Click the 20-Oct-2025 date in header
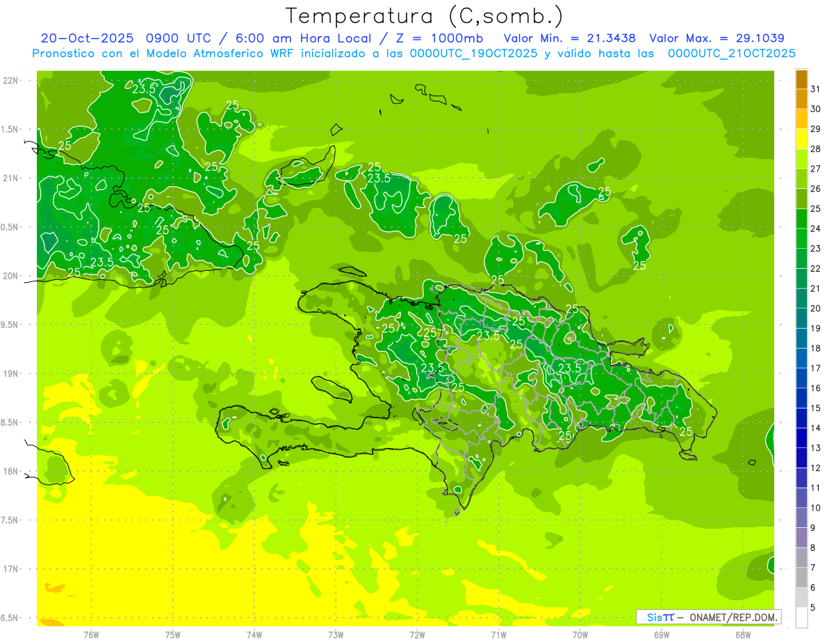 pyautogui.click(x=87, y=38)
